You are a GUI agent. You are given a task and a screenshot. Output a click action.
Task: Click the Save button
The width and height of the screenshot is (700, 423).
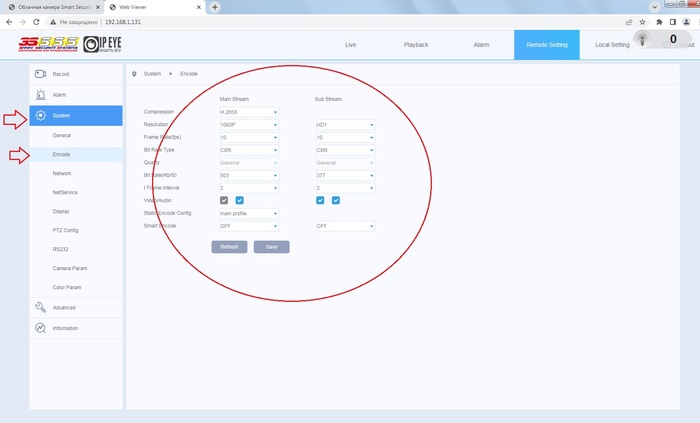(271, 247)
